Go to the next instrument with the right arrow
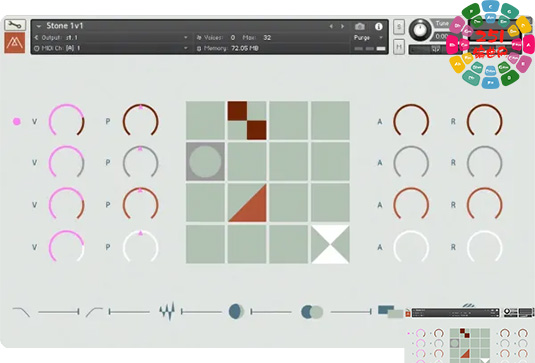 point(342,26)
